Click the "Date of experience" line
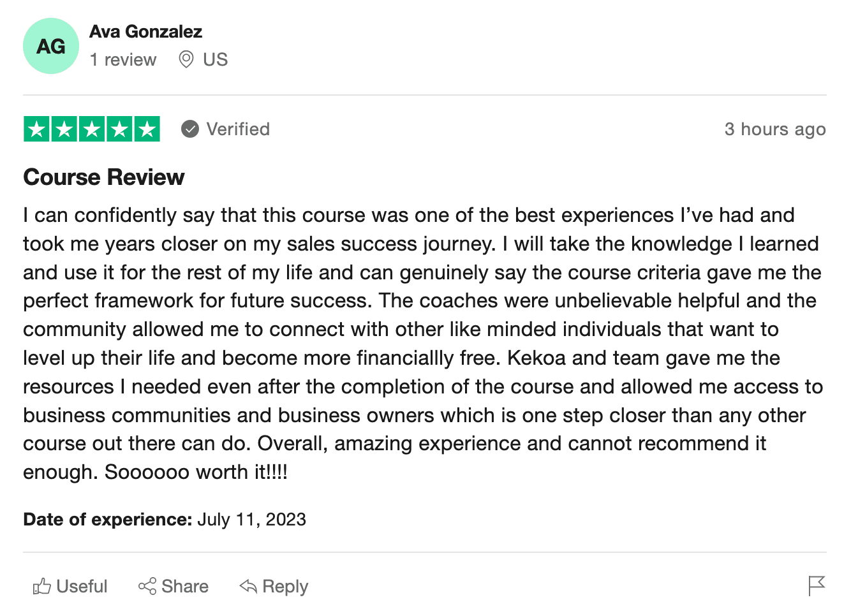 coord(165,520)
